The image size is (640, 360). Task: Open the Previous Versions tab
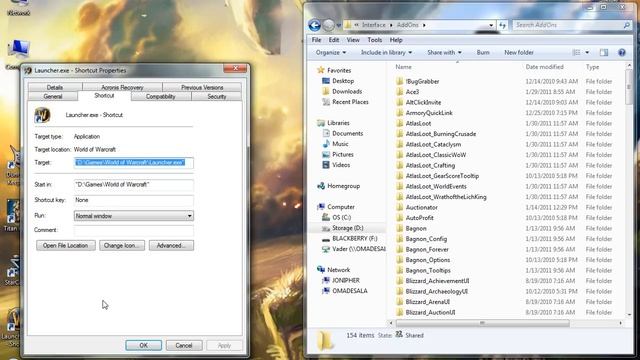[202, 87]
